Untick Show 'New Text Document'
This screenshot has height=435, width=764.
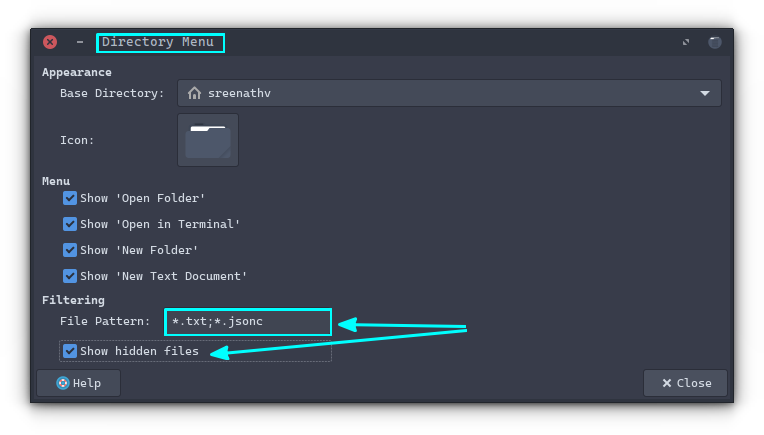click(70, 276)
